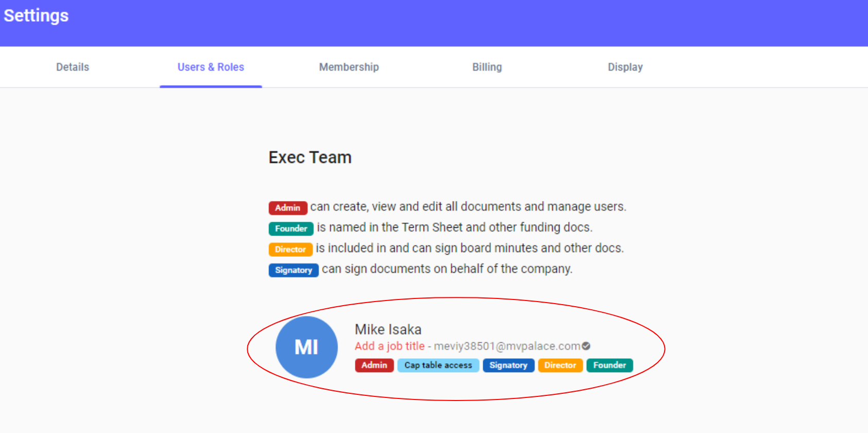The image size is (868, 433).
Task: Click the Founder badge in the roles legend
Action: point(291,228)
